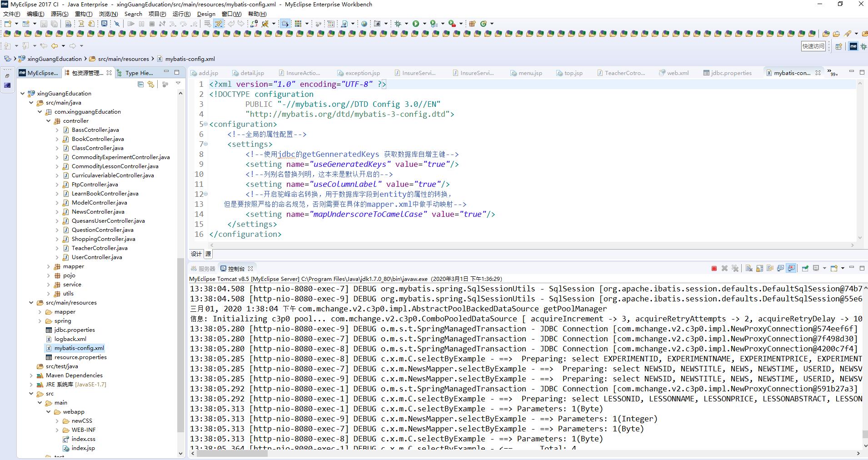The width and height of the screenshot is (868, 460).
Task: Click the Save disk icon in toolbar
Action: coord(44,24)
